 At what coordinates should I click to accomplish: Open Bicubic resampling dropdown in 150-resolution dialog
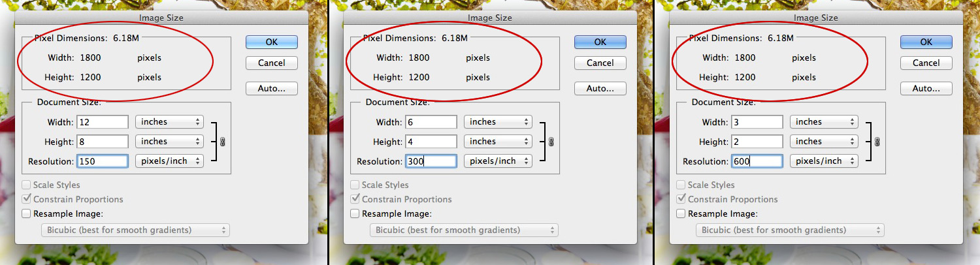click(135, 230)
